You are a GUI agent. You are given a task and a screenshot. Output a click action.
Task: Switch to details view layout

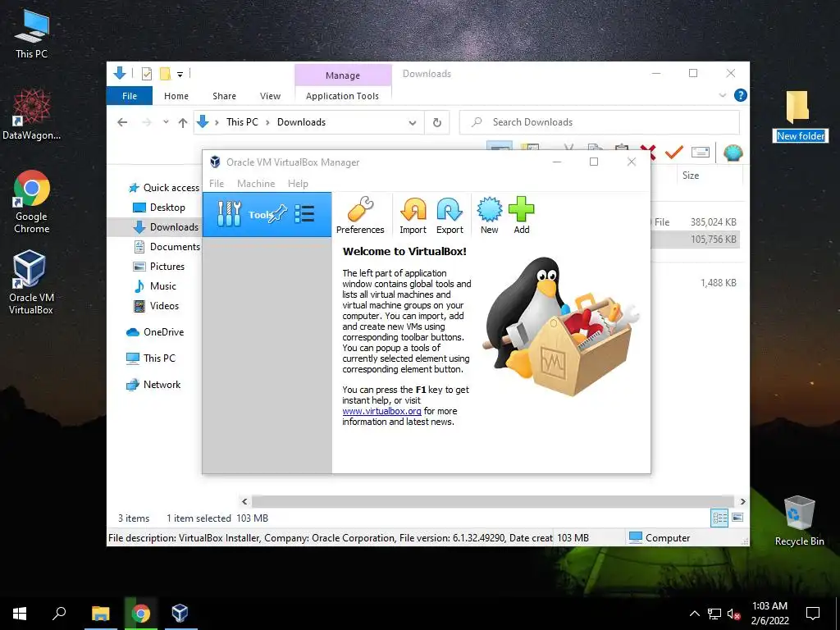point(719,518)
